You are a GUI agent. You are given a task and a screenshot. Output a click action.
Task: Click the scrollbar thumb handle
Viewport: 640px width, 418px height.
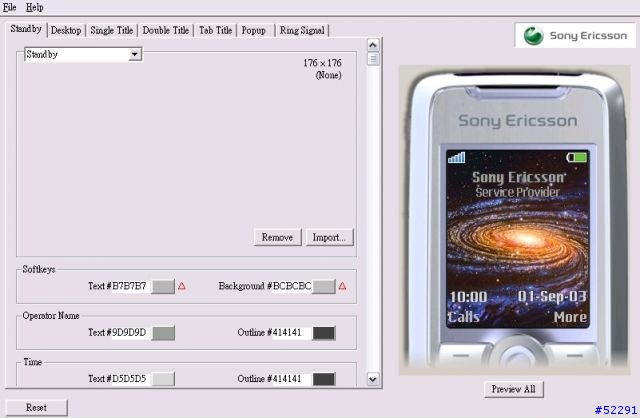[x=373, y=59]
